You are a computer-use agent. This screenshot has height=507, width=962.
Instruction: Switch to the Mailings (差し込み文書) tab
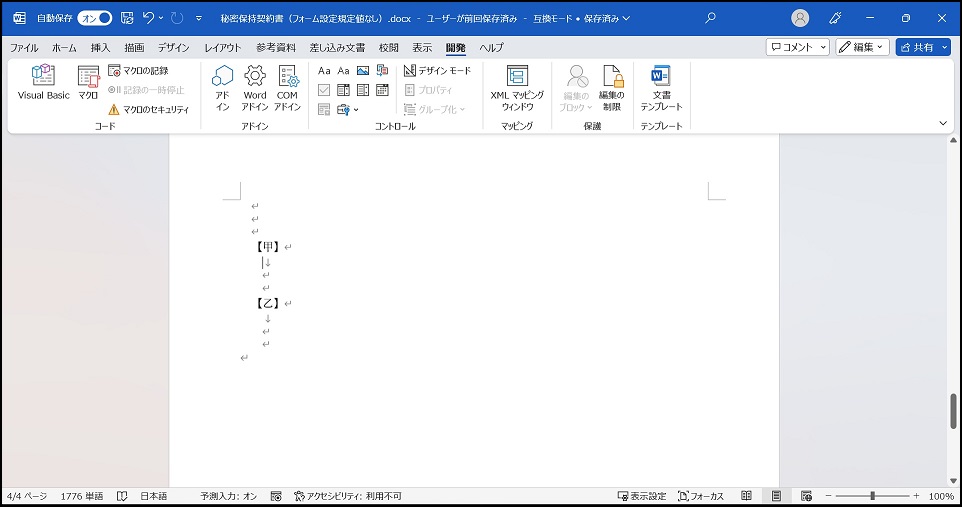[x=337, y=47]
